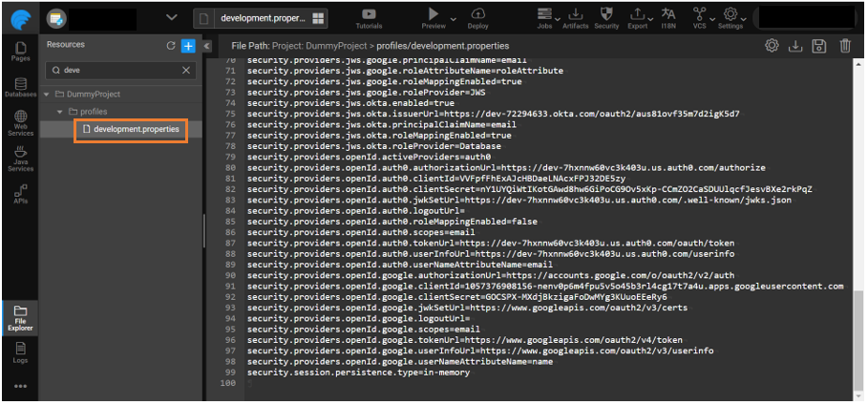Open Java Services panel
The height and width of the screenshot is (405, 868).
20,159
